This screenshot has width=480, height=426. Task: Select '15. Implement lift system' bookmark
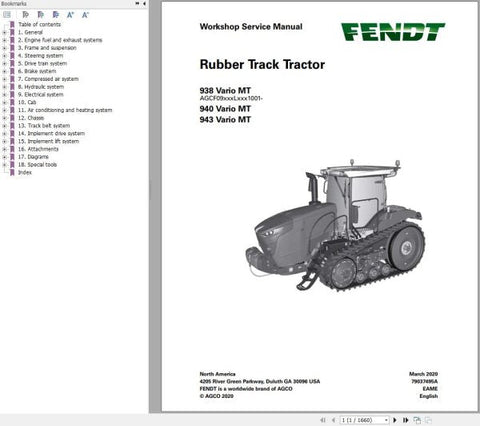(x=49, y=141)
